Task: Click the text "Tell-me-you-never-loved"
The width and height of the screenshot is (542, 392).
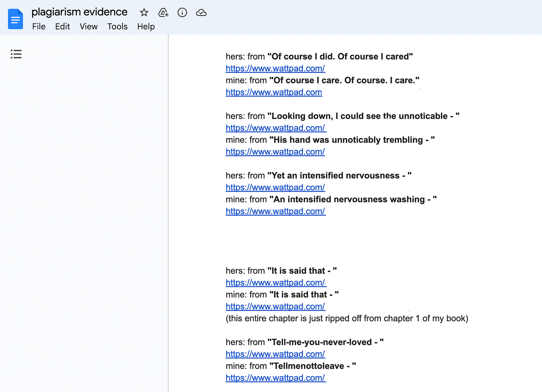Action: click(x=322, y=342)
